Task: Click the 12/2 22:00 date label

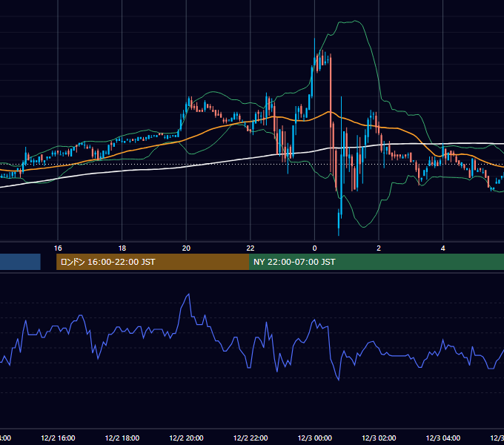Action: tap(251, 438)
